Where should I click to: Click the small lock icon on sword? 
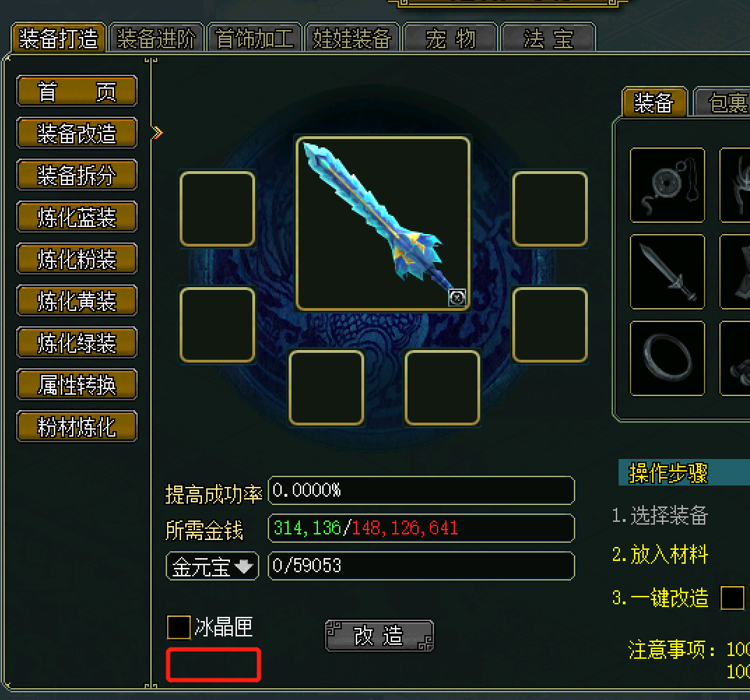click(x=457, y=298)
